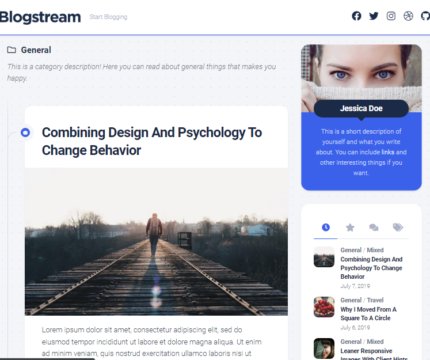
Task: Select the popular posts star tab
Action: tap(350, 227)
